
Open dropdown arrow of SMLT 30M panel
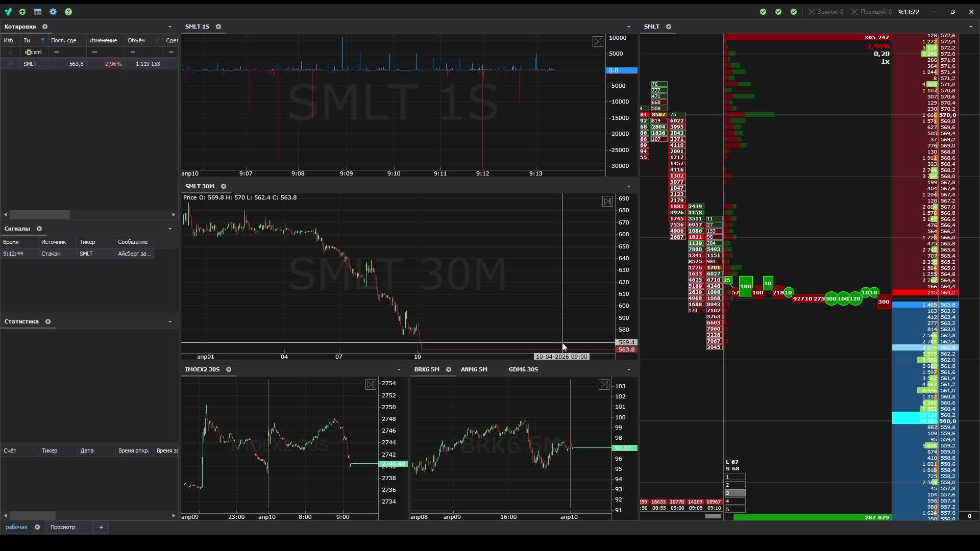tap(629, 186)
